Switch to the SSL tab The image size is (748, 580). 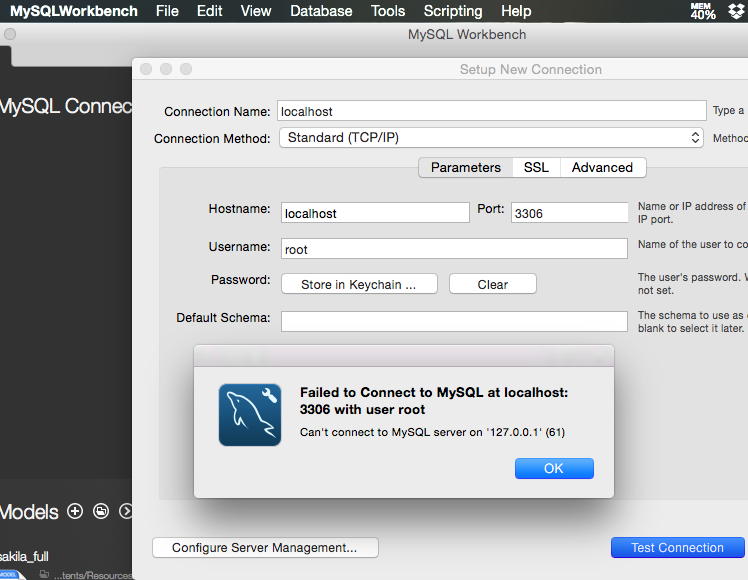(x=536, y=167)
